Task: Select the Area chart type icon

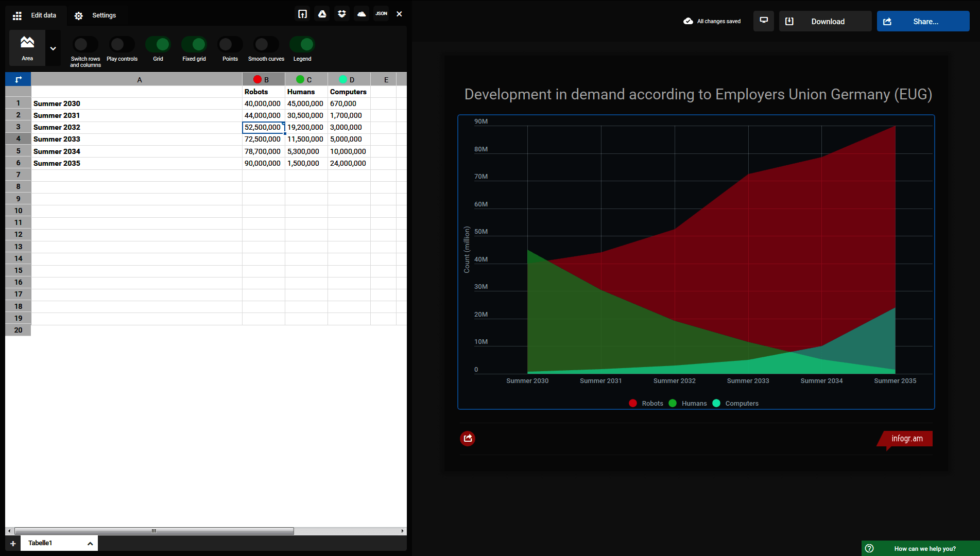Action: 27,47
